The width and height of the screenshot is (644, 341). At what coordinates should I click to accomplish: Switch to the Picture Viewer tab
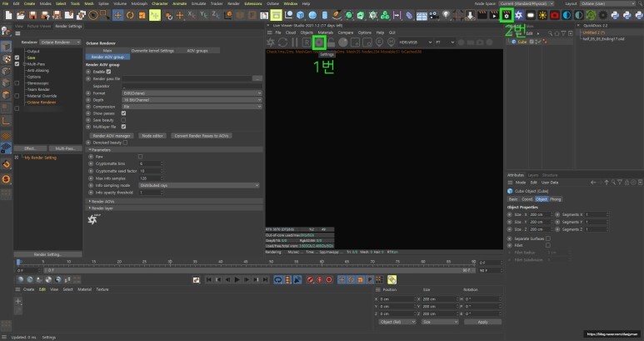pyautogui.click(x=37, y=26)
